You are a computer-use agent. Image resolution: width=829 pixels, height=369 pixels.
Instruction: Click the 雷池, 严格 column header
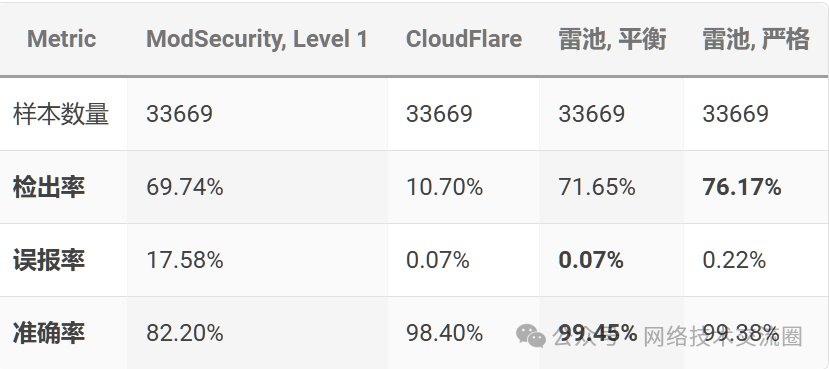pos(756,39)
